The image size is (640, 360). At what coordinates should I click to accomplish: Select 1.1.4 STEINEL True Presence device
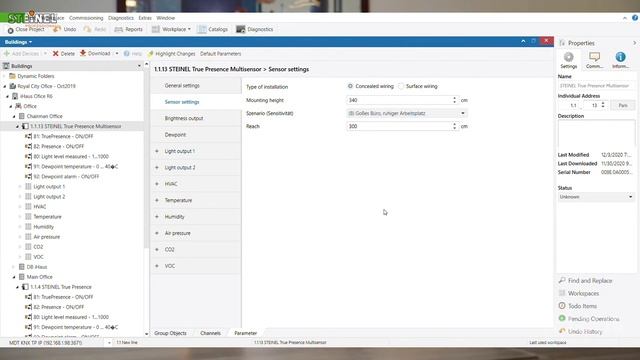pyautogui.click(x=61, y=287)
